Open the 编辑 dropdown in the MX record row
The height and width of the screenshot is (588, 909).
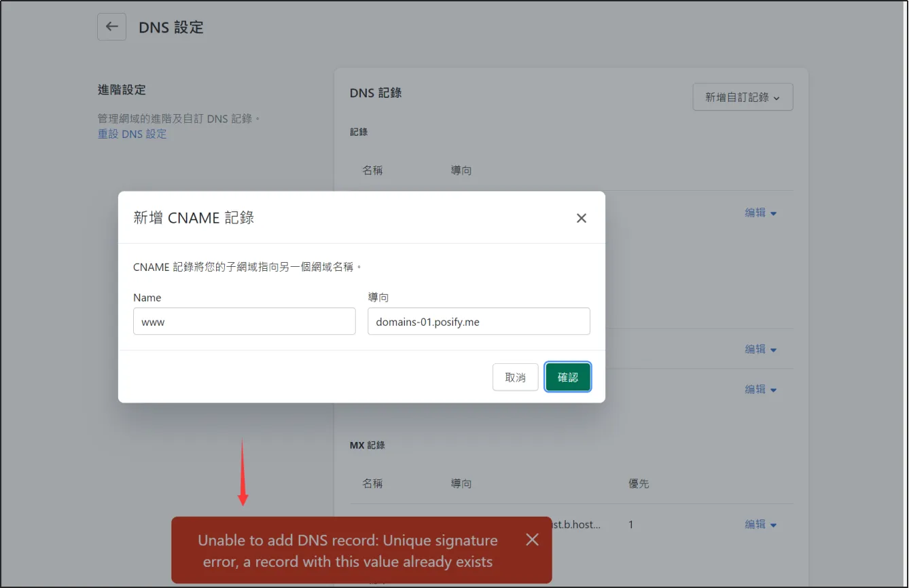coord(760,525)
